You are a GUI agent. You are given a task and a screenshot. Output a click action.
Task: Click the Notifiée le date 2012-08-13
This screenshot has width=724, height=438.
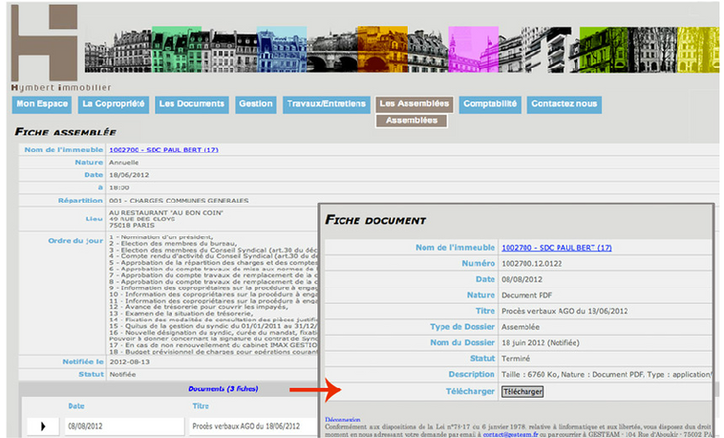129,362
